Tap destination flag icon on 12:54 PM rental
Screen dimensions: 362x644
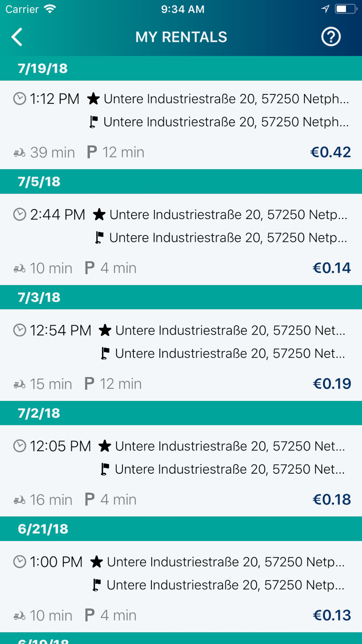[x=105, y=353]
